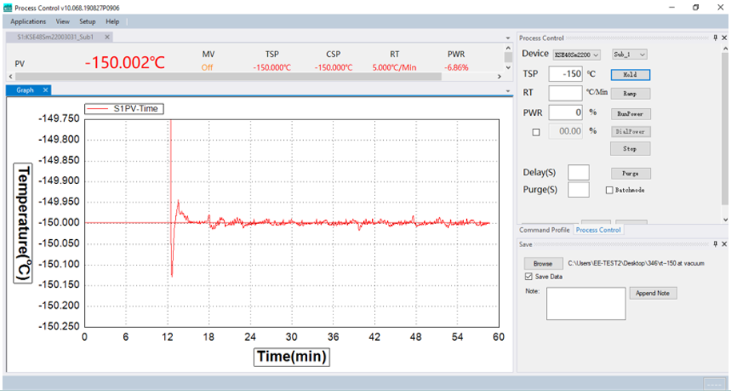Uncheck the Save Data checkbox
The image size is (731, 391).
click(x=528, y=276)
